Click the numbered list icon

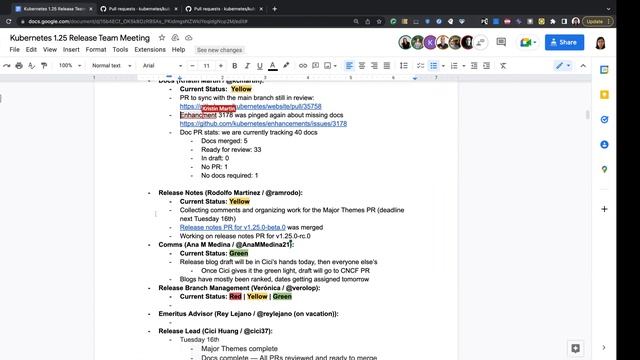454,66
